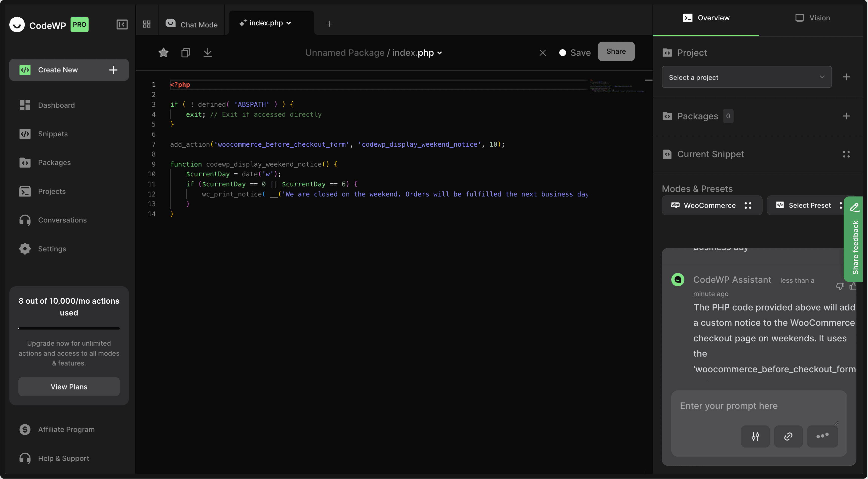
Task: Open prompt settings sliders icon
Action: 755,436
